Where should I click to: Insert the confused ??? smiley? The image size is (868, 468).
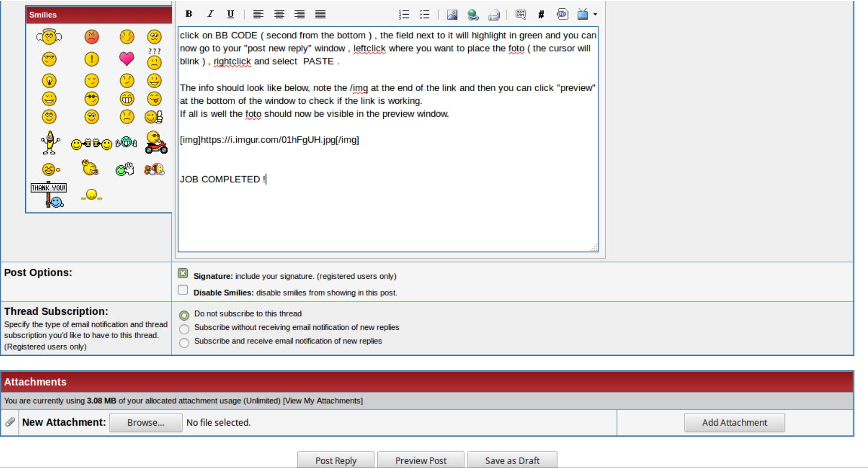click(x=154, y=59)
